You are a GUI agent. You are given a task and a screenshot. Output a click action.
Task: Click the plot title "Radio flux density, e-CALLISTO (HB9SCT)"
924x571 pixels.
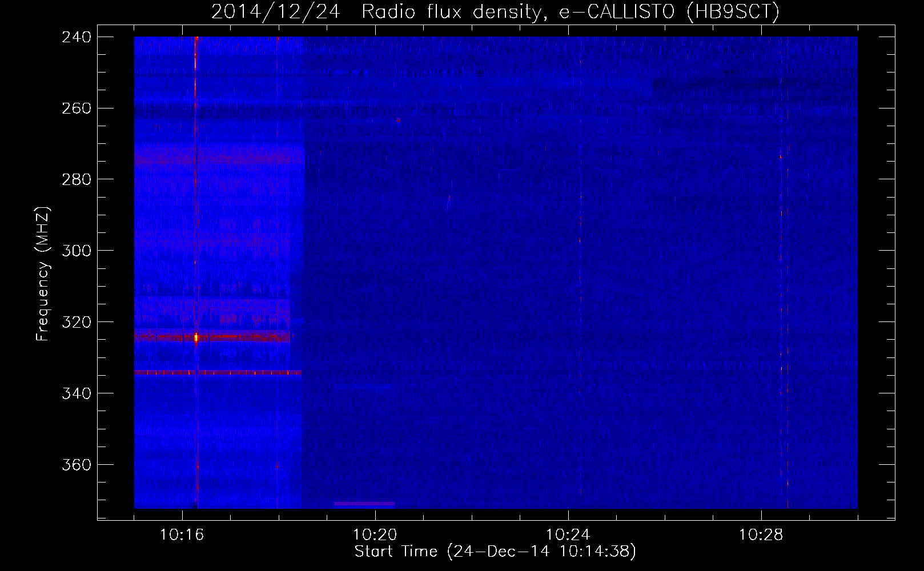[x=571, y=11]
